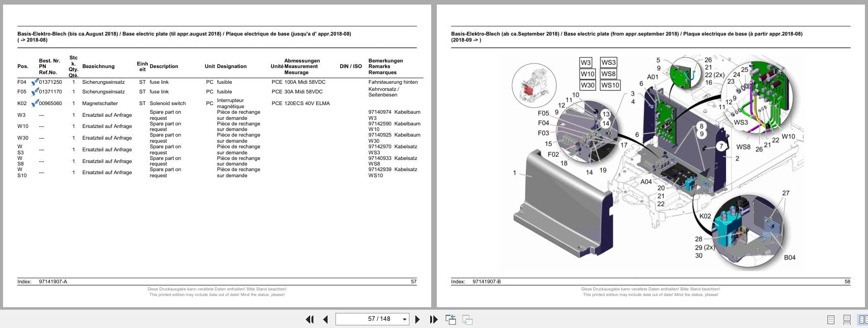Click the WS3 label box in the diagram

pos(609,62)
